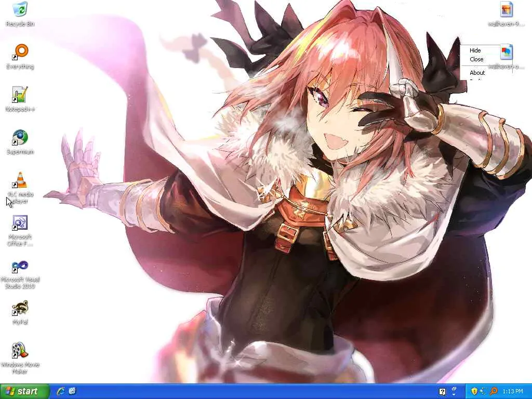This screenshot has height=399, width=532.
Task: Select the Windows Movie Maker shortcut
Action: point(20,358)
